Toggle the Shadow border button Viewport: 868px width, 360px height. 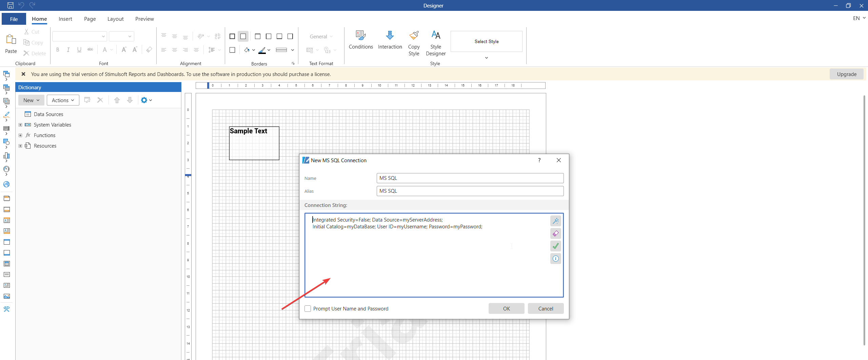pyautogui.click(x=232, y=50)
